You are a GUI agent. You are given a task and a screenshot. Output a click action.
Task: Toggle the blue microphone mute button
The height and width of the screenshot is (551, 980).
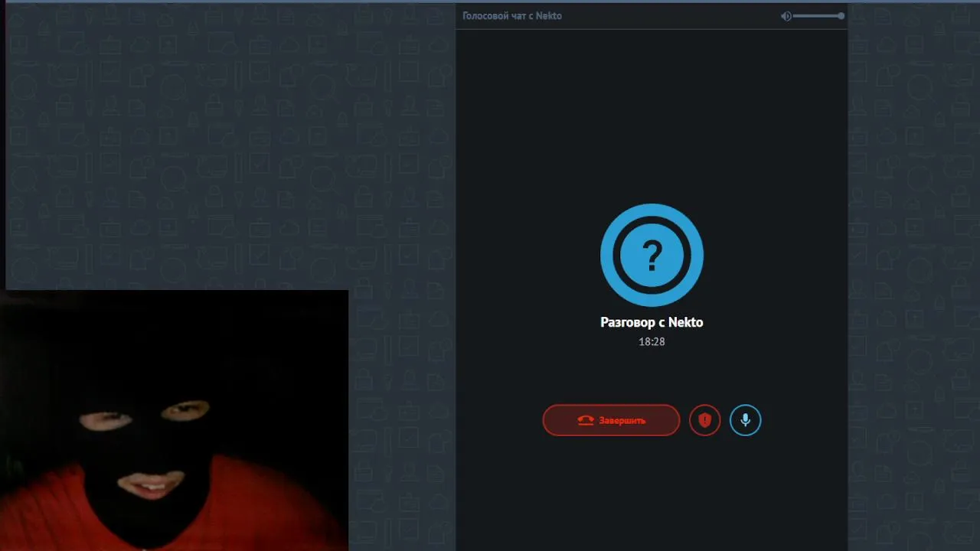click(x=745, y=420)
